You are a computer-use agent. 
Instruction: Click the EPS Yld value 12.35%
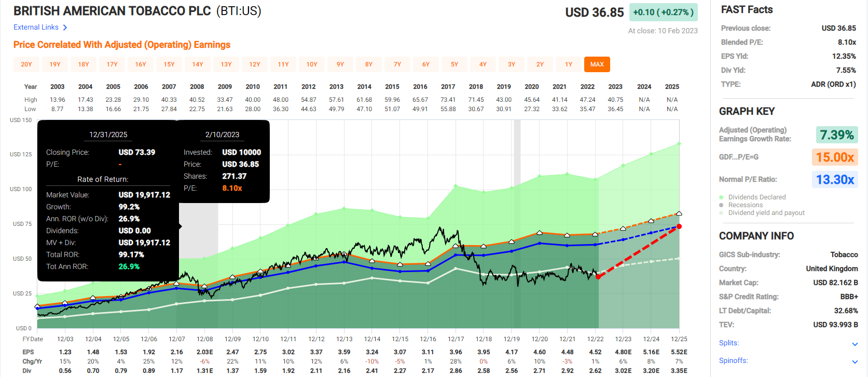844,56
